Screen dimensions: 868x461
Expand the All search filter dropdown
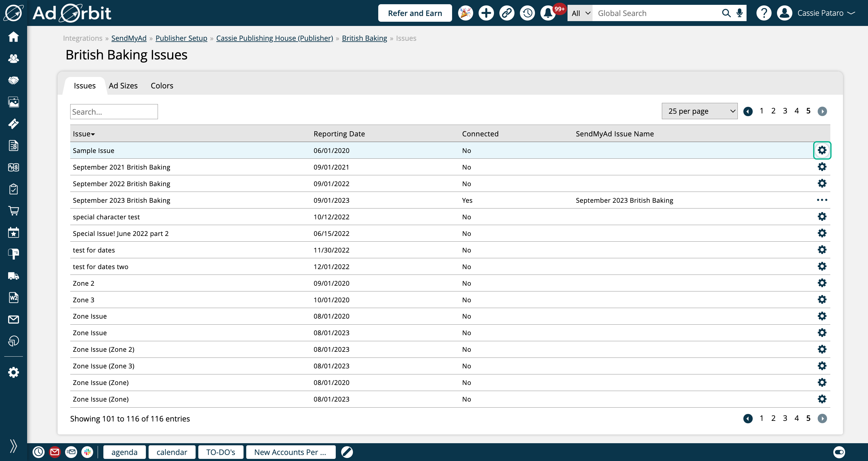(580, 13)
